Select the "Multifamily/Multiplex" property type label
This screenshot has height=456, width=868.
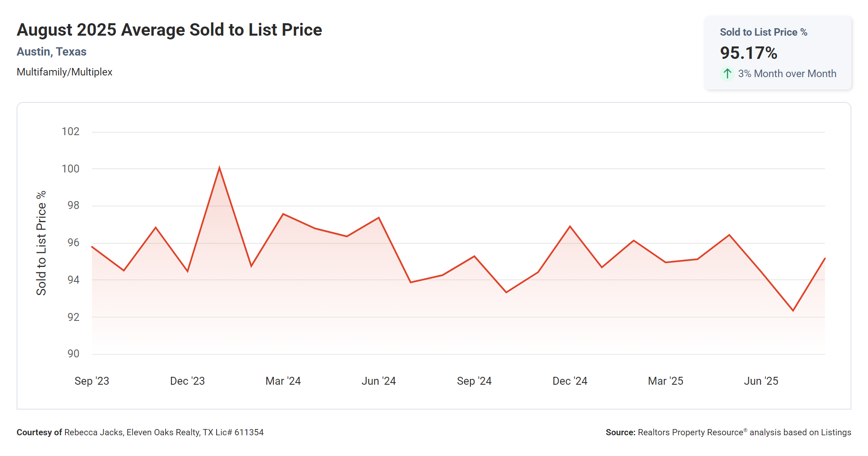pos(65,72)
